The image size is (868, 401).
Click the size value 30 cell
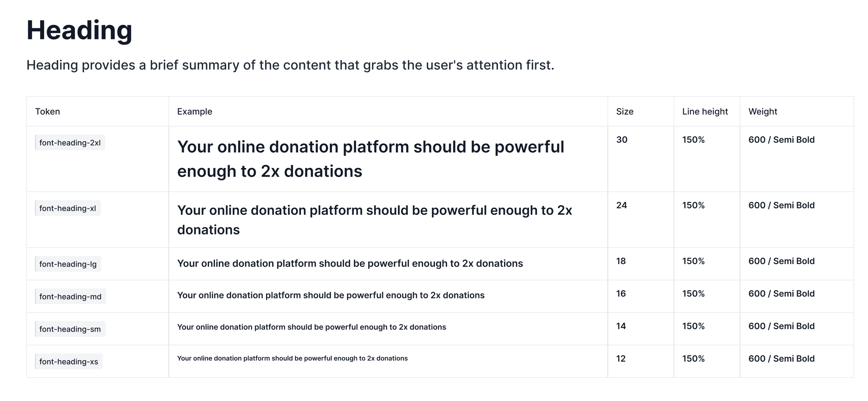click(622, 140)
